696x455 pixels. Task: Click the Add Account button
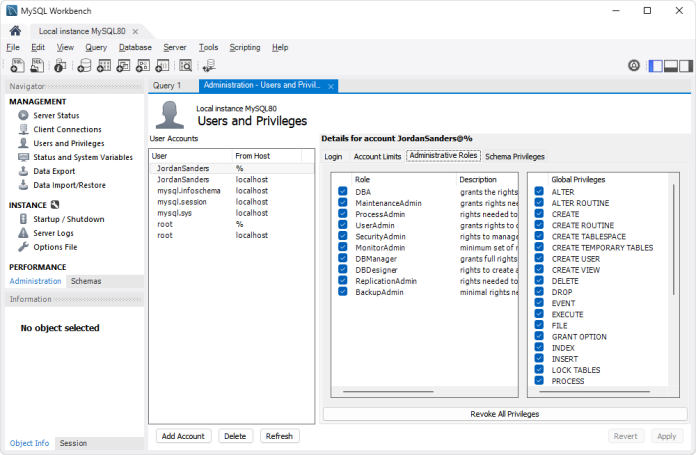[x=183, y=436]
